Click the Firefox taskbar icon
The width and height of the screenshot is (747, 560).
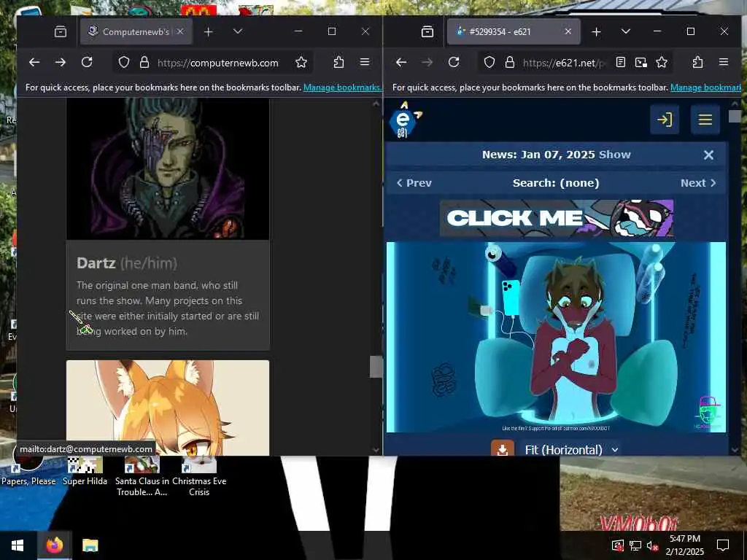click(54, 545)
